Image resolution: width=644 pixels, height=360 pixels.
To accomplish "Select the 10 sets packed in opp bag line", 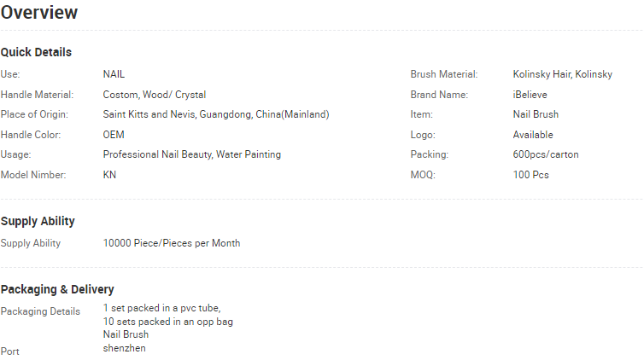I will tap(167, 322).
